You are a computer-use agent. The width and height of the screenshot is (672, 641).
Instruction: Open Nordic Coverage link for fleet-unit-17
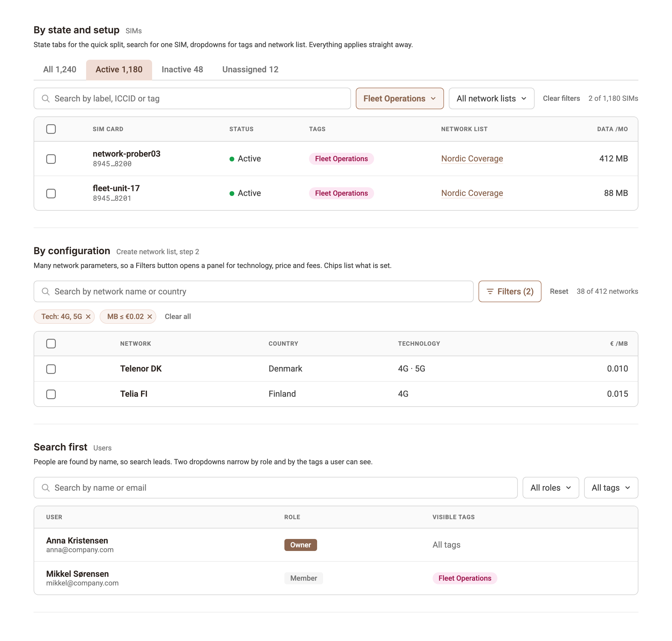(472, 193)
